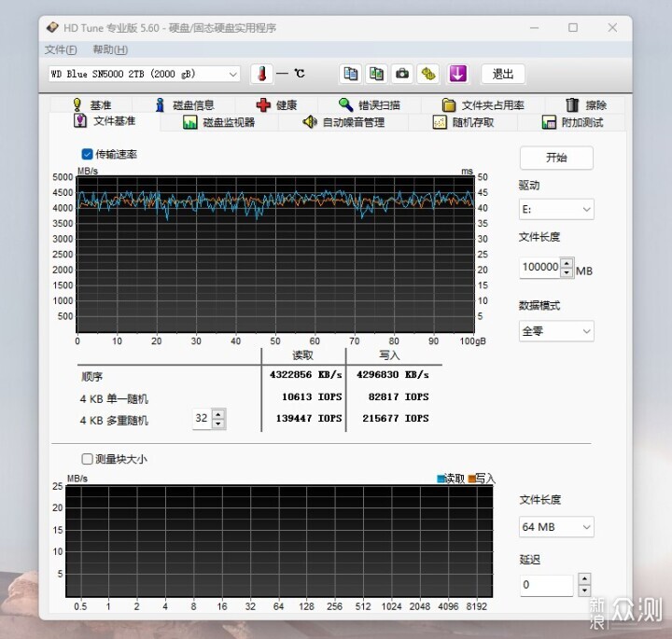
Task: Open the 基准 benchmark tab
Action: tap(91, 104)
